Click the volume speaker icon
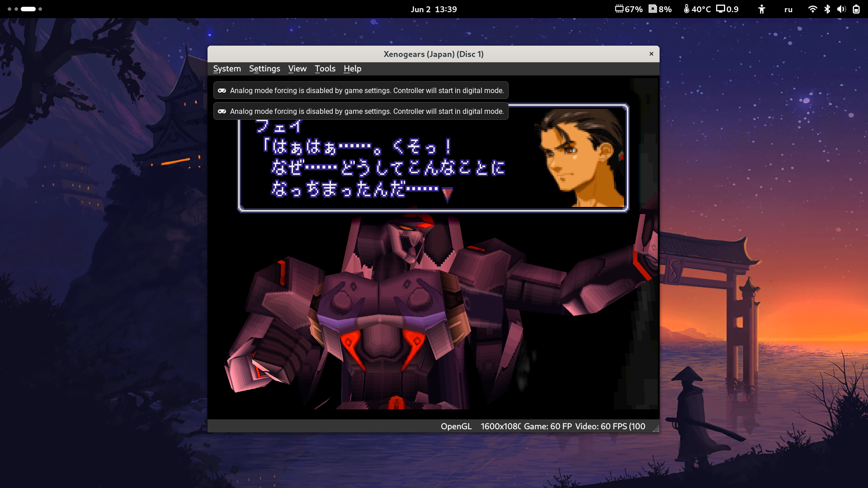868x488 pixels. click(x=841, y=9)
